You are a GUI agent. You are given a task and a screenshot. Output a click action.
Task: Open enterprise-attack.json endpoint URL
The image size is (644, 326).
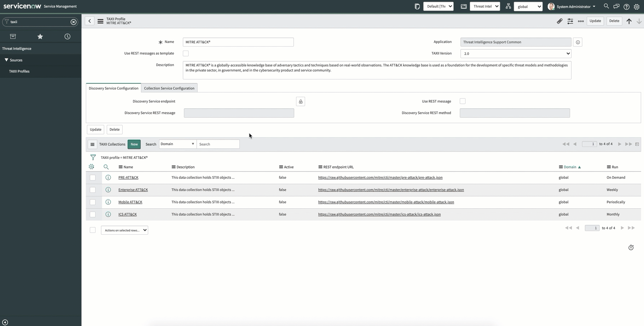click(x=391, y=190)
